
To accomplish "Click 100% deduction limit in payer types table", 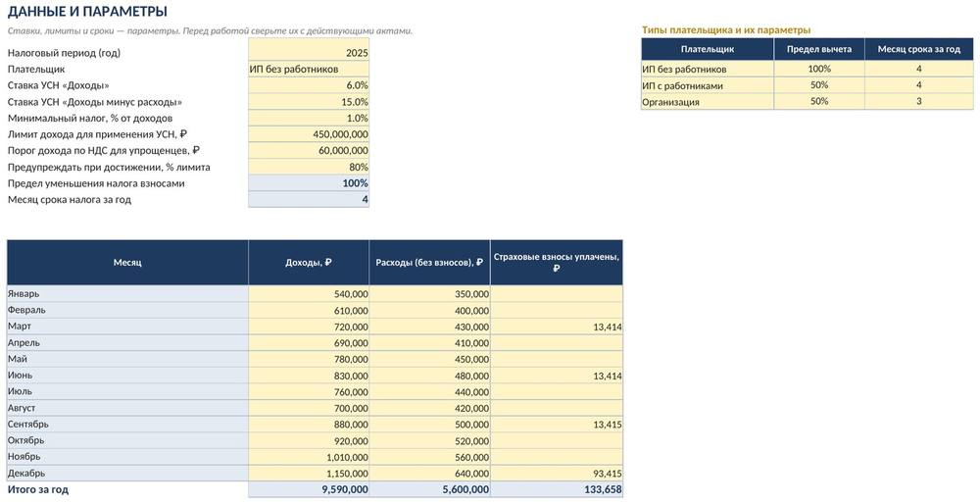I will pyautogui.click(x=819, y=69).
